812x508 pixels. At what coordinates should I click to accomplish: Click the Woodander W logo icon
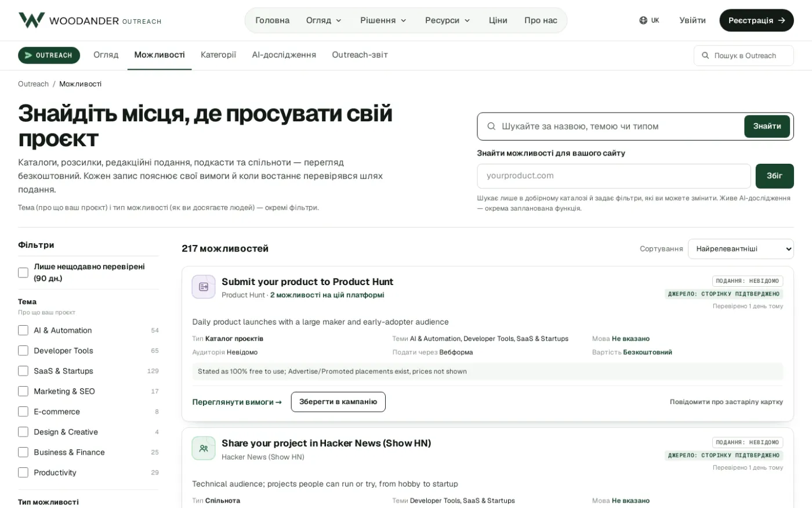31,20
